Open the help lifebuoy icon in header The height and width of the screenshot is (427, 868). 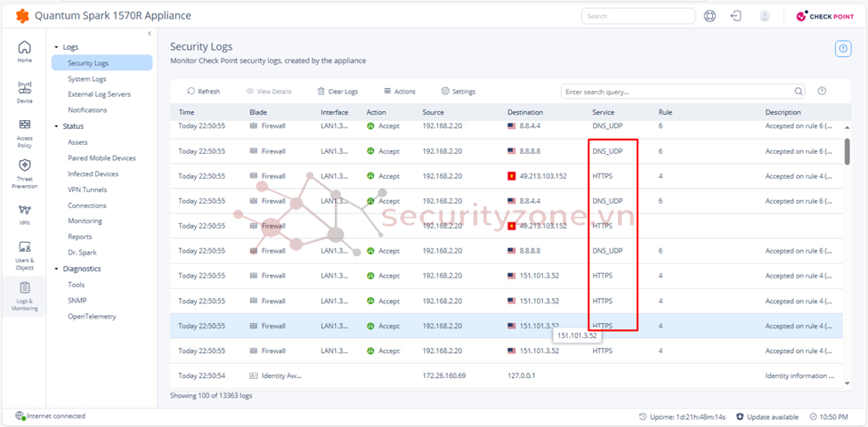(x=710, y=16)
